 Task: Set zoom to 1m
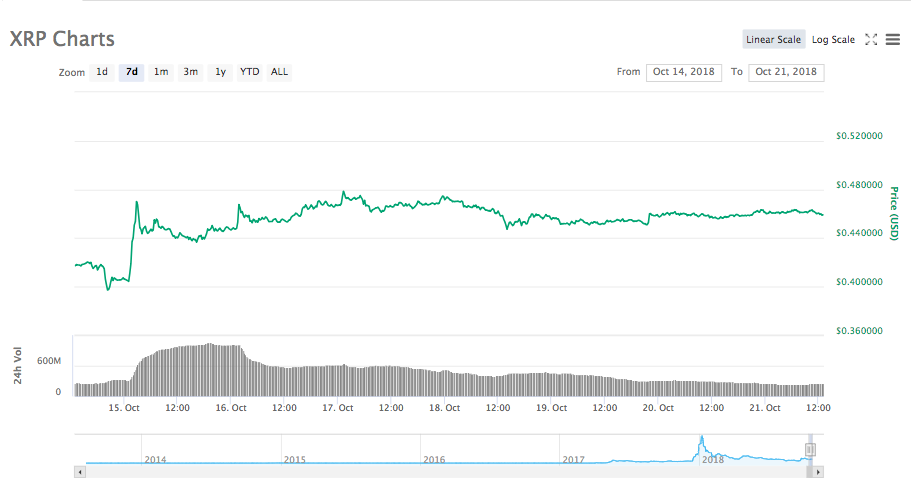(x=161, y=72)
